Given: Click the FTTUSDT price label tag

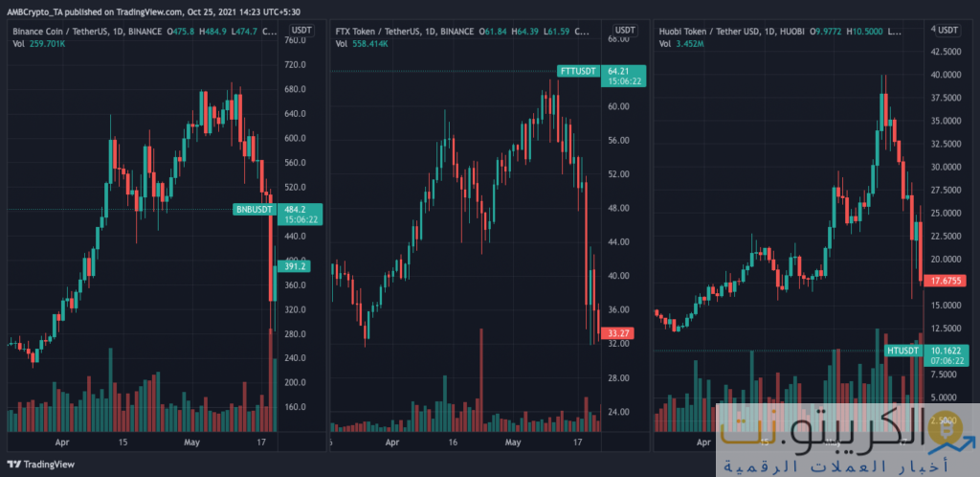Looking at the screenshot, I should (x=577, y=71).
